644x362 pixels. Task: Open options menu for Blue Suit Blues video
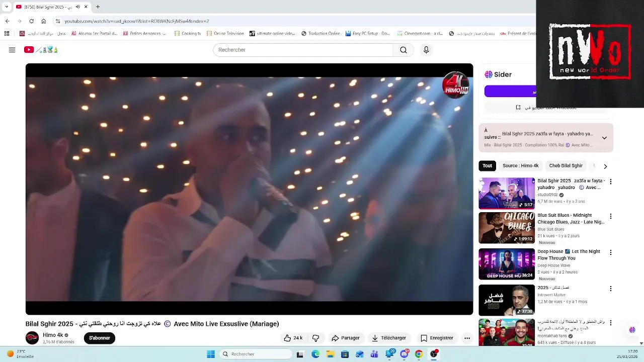[x=611, y=216]
